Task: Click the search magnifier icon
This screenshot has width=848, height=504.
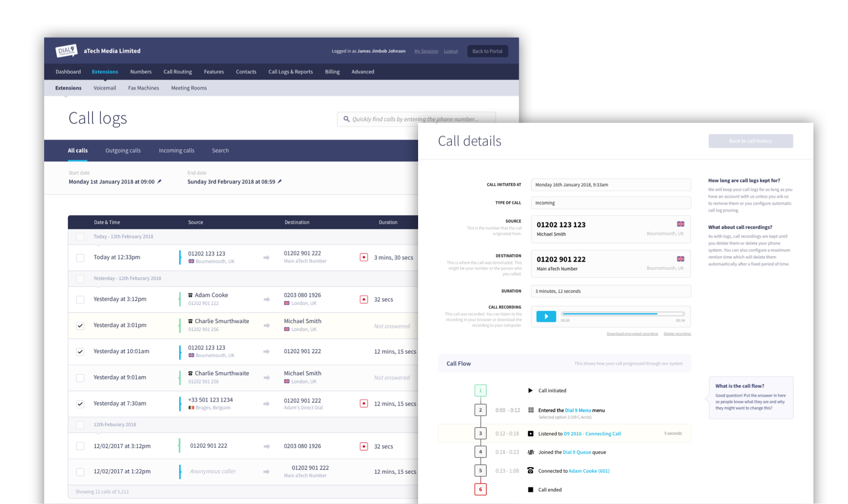Action: 346,119
